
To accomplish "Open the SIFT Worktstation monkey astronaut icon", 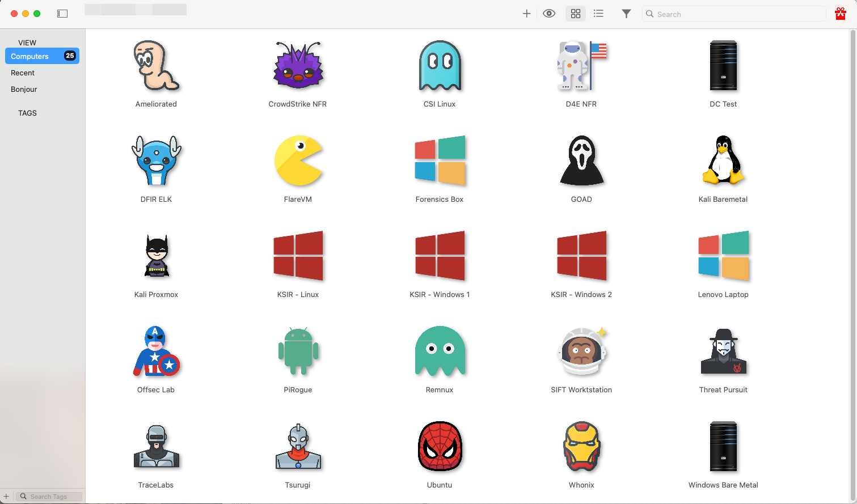I will point(582,351).
